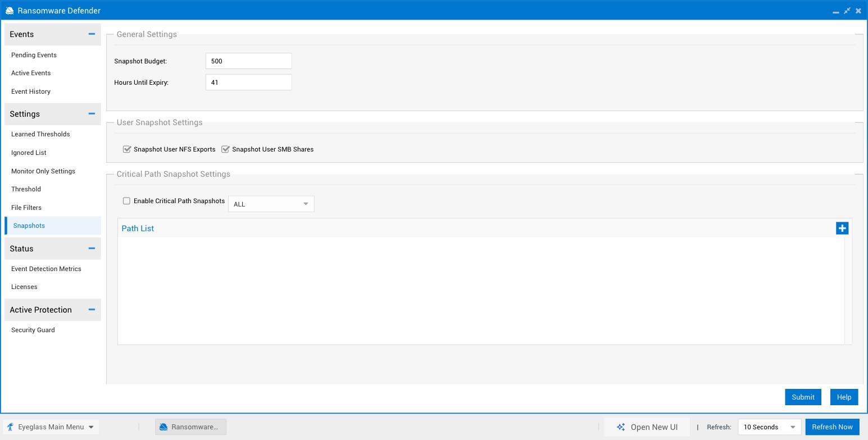Select the Threshold settings item
Screen dimensions: 868x440
(x=26, y=189)
